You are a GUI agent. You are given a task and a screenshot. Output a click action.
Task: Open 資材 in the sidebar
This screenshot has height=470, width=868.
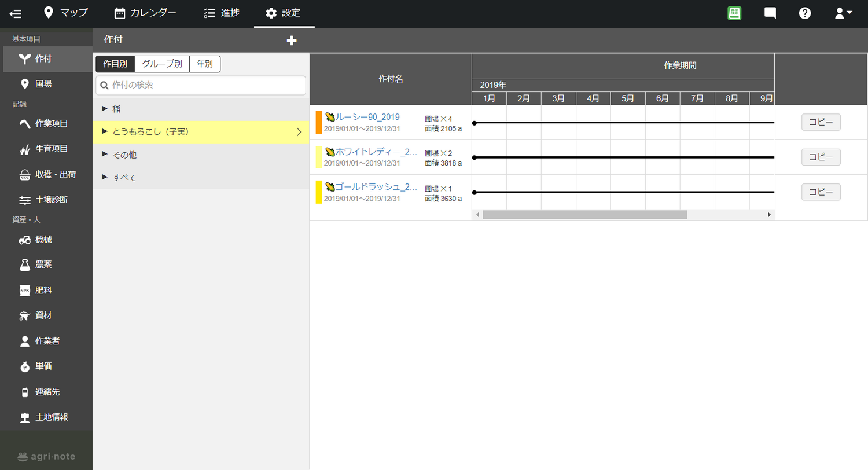[46, 315]
